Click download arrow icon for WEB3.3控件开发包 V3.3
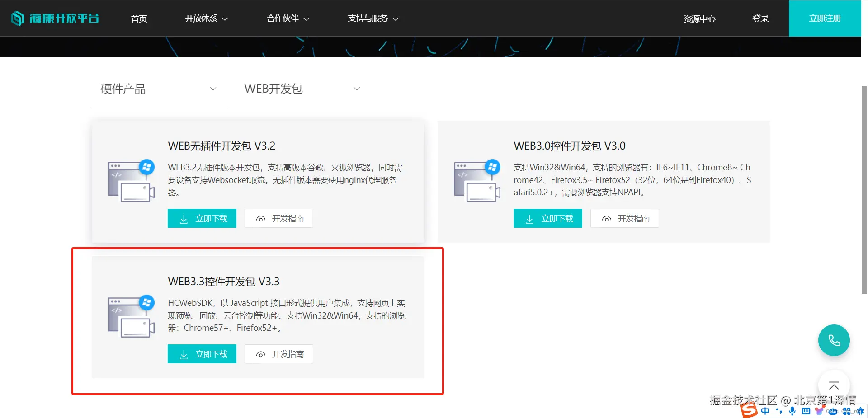Viewport: 868px width, 418px height. click(184, 355)
